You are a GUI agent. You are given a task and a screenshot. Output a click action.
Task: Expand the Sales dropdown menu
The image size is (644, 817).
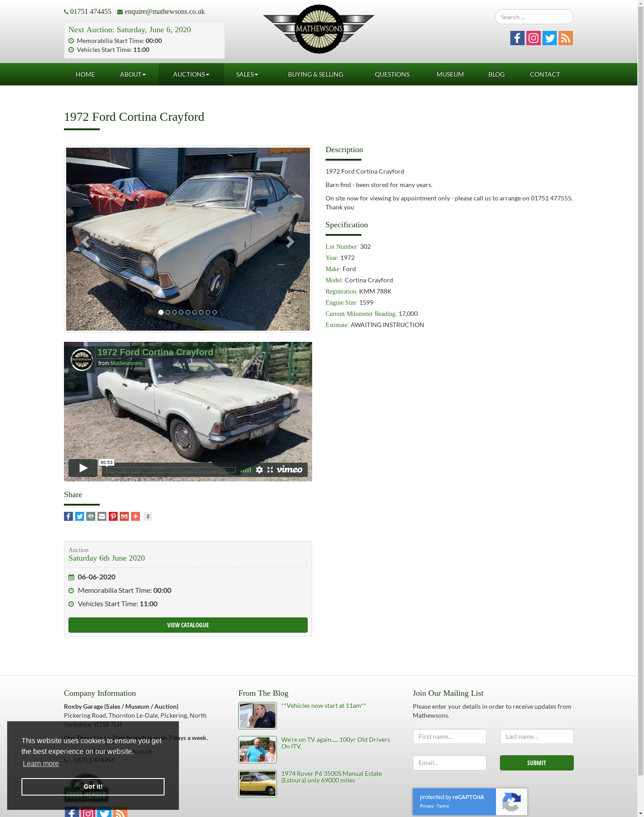click(x=247, y=74)
